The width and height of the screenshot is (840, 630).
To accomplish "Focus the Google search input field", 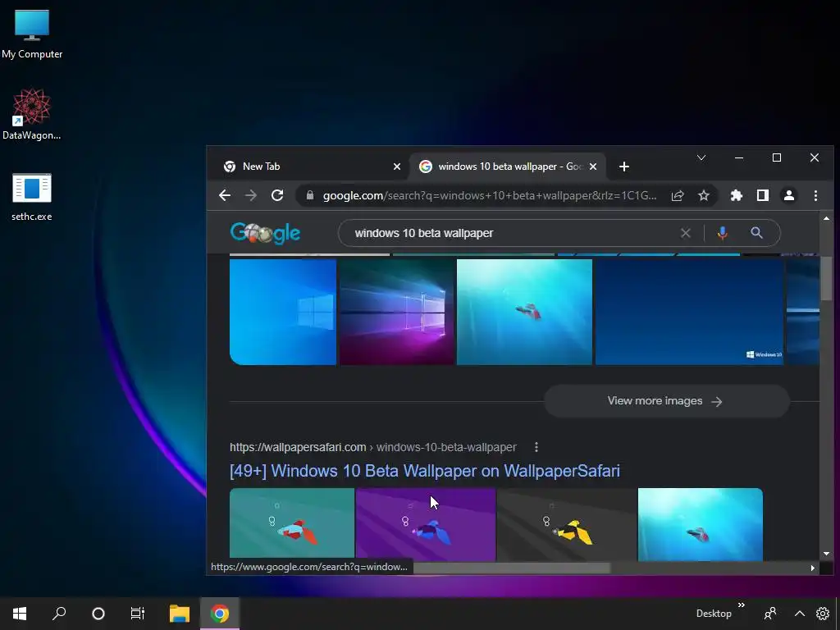I will tap(514, 233).
